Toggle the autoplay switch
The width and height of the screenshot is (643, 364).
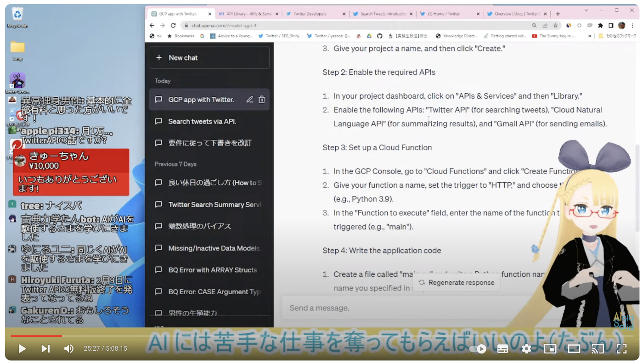coord(479,349)
